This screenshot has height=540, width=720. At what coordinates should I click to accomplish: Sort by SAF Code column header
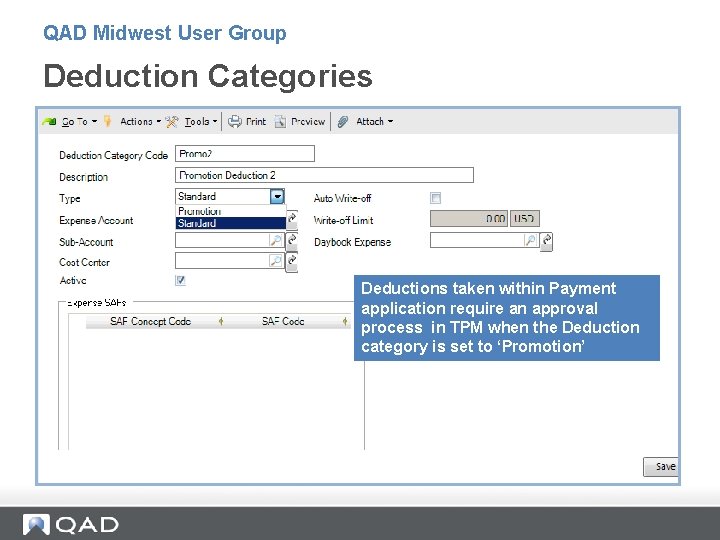click(x=283, y=321)
